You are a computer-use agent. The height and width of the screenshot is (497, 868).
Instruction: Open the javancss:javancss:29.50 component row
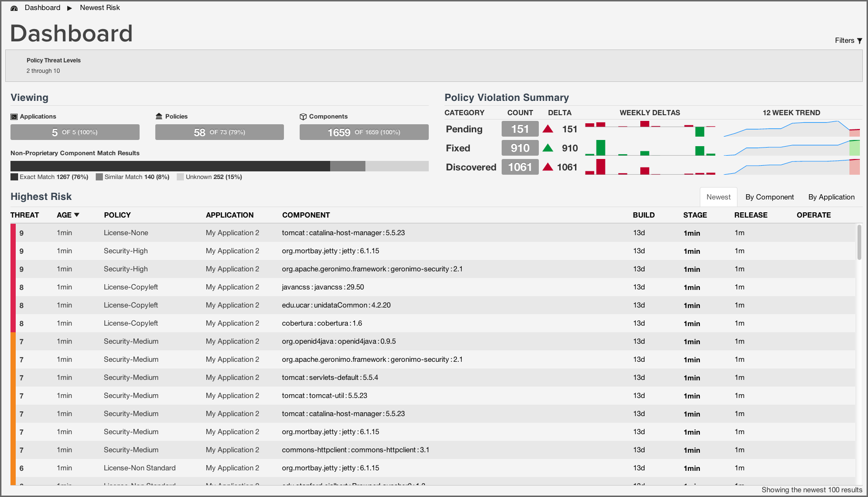[x=323, y=287]
